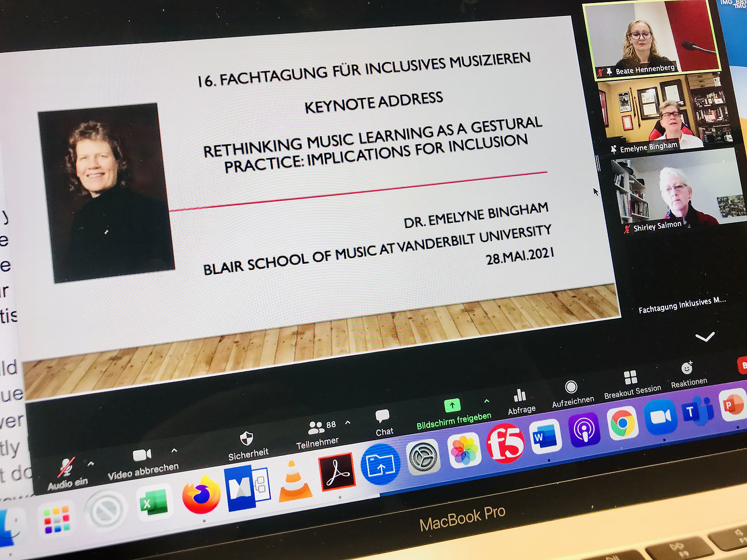Unmute microphone with Audio ein
747x560 pixels.
point(66,468)
